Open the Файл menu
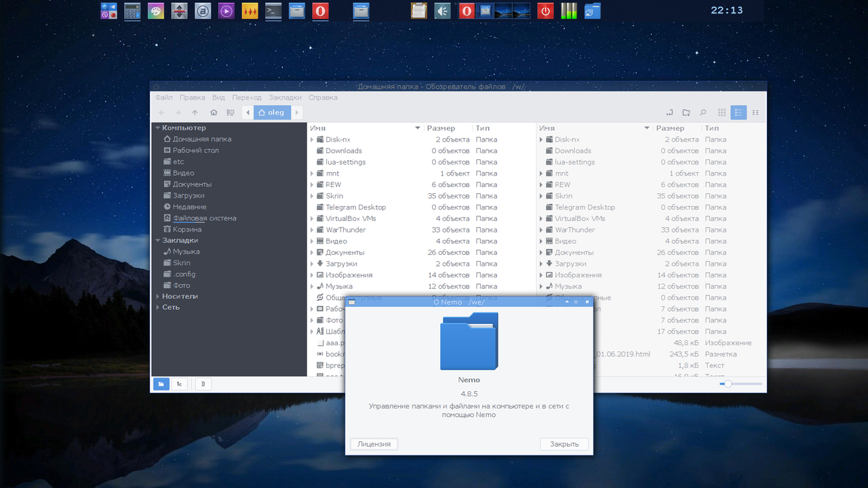The width and height of the screenshot is (868, 488). click(163, 98)
